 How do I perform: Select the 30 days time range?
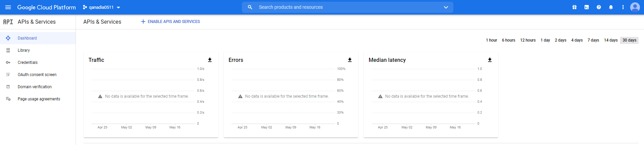pos(629,40)
